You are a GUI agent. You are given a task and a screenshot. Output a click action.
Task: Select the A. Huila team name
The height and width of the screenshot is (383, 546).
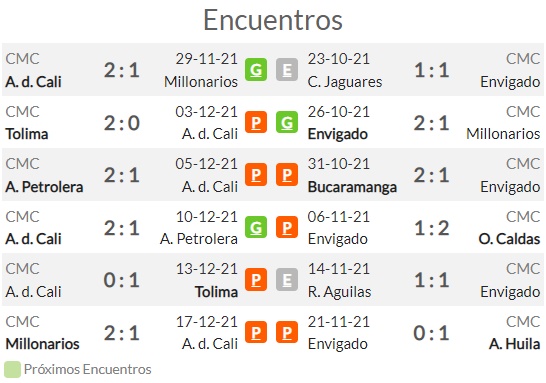pyautogui.click(x=515, y=344)
